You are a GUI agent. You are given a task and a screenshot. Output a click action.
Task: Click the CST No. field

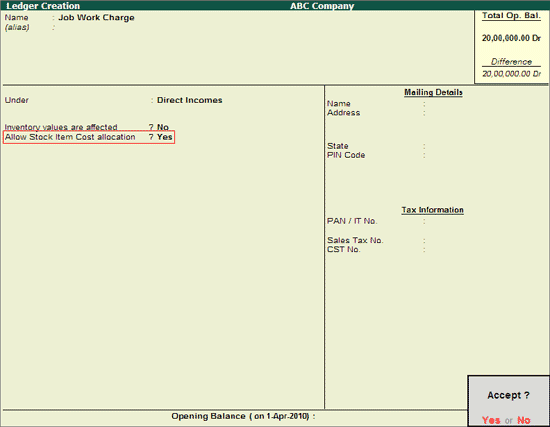[484, 249]
